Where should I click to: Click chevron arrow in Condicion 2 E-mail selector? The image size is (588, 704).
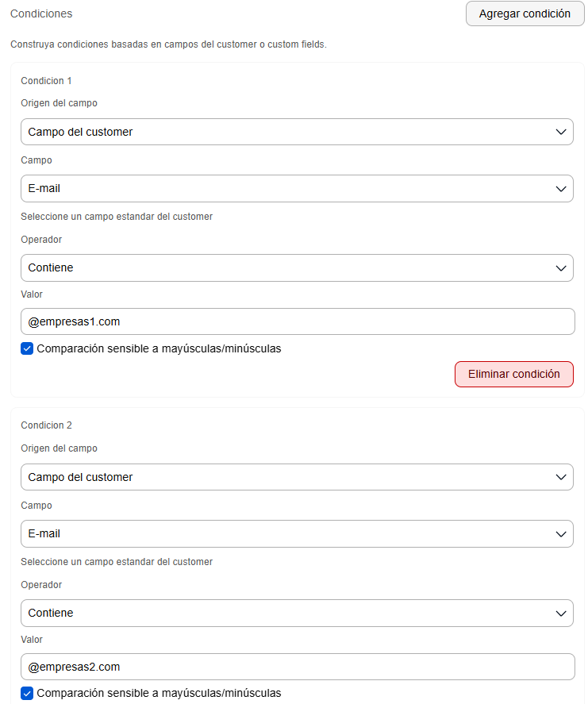(x=560, y=534)
